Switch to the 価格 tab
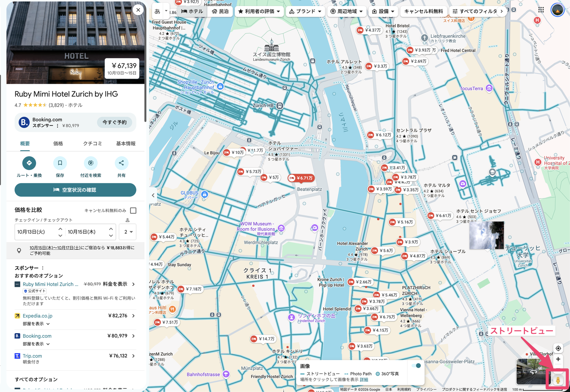The height and width of the screenshot is (392, 570). 58,144
